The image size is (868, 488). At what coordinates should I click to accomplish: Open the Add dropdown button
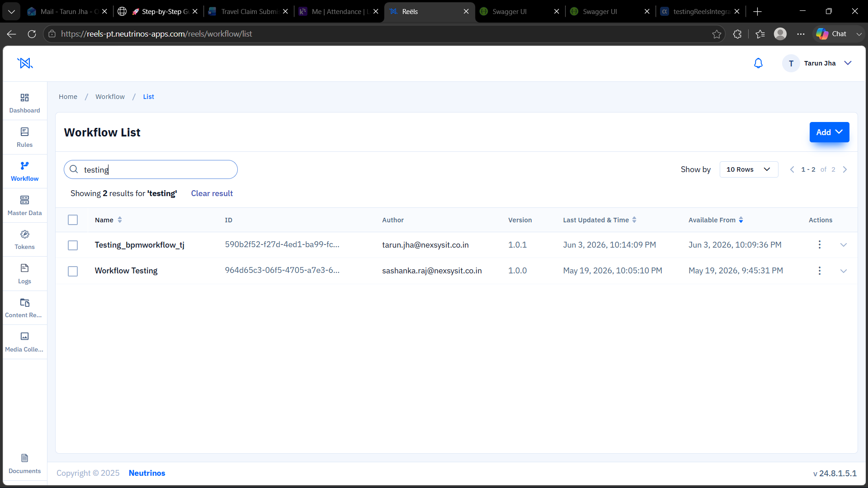pos(829,132)
